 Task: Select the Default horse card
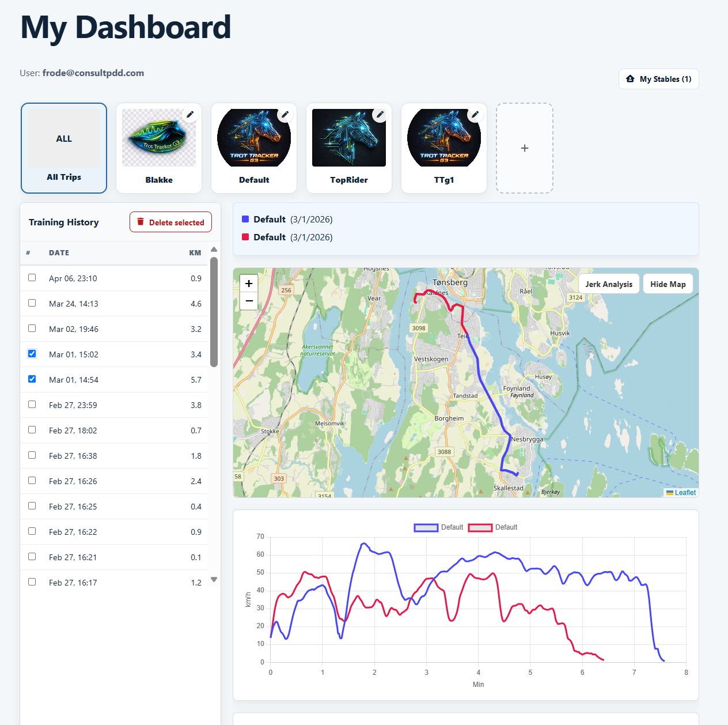(x=254, y=148)
